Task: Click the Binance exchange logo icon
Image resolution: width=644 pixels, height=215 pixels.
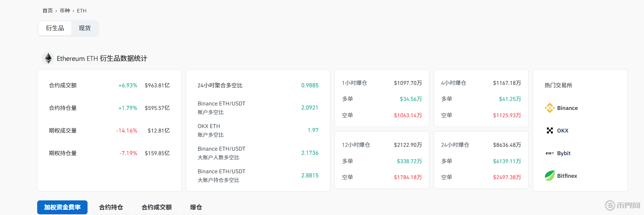Action: click(x=550, y=108)
